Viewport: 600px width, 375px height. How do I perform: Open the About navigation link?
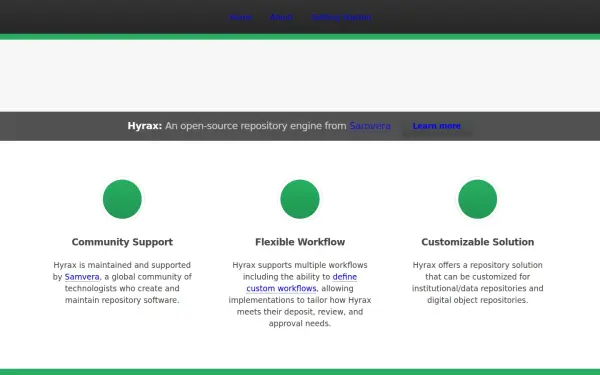281,17
